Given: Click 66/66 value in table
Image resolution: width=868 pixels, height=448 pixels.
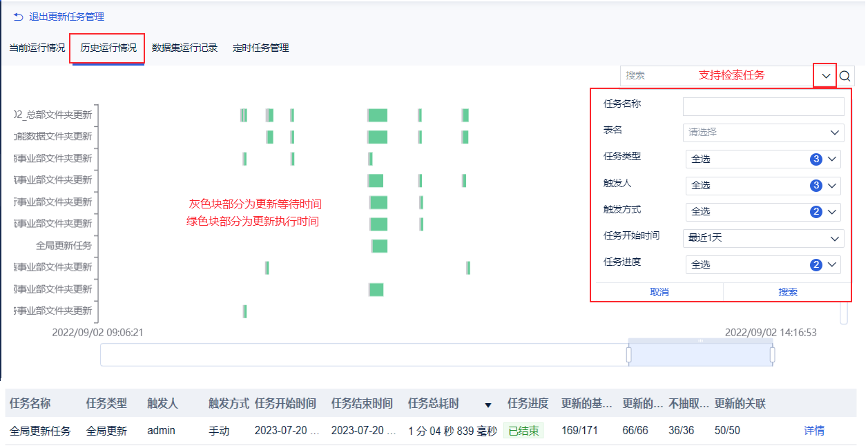Looking at the screenshot, I should [637, 431].
